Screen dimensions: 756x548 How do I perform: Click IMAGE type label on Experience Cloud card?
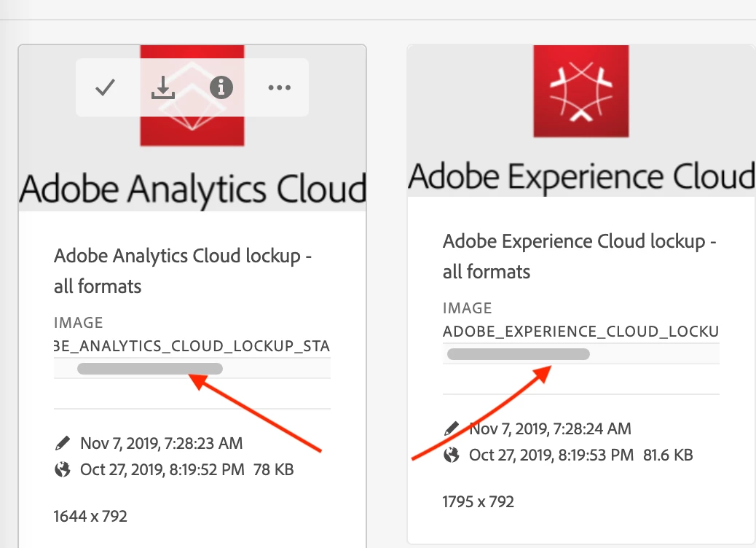pos(467,308)
